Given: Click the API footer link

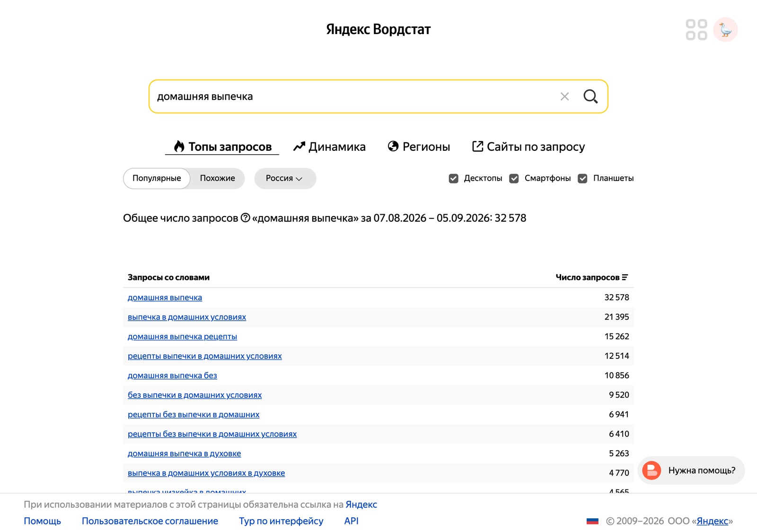Looking at the screenshot, I should [x=351, y=521].
